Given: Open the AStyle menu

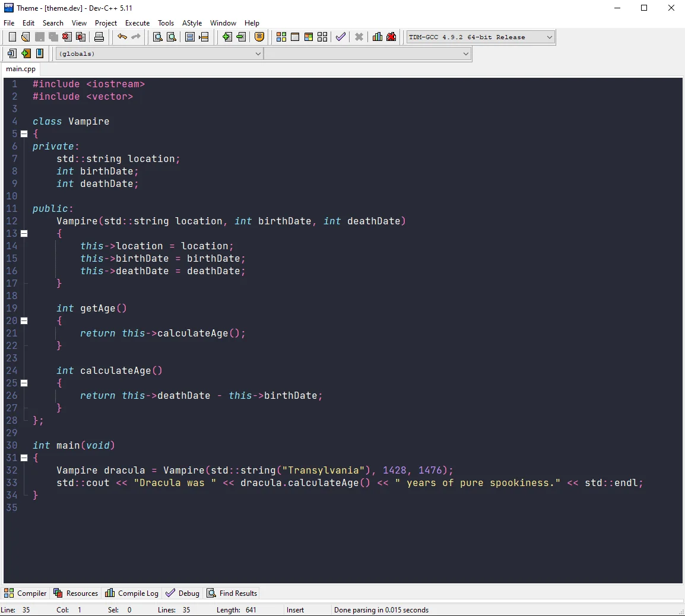Looking at the screenshot, I should click(192, 23).
